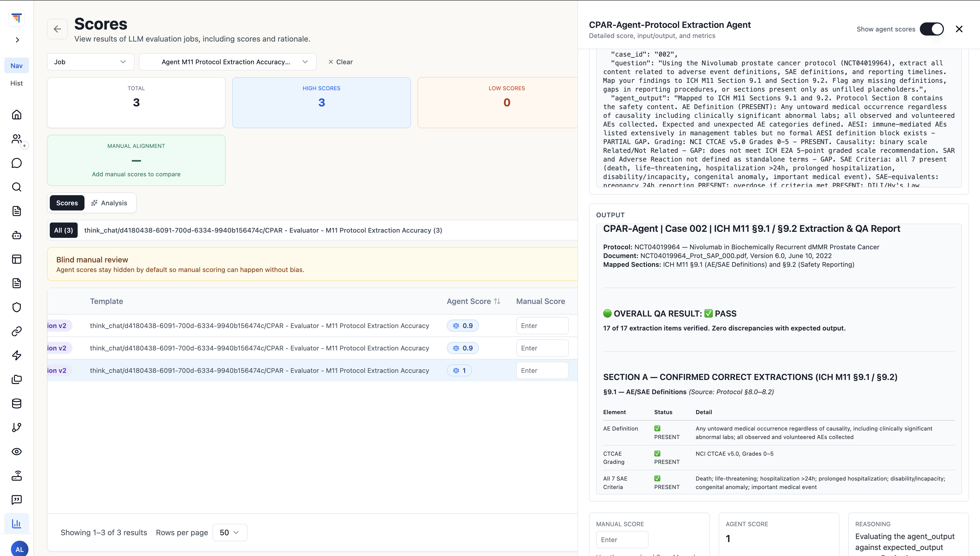980x556 pixels.
Task: Open the Home icon in sidebar
Action: click(16, 115)
